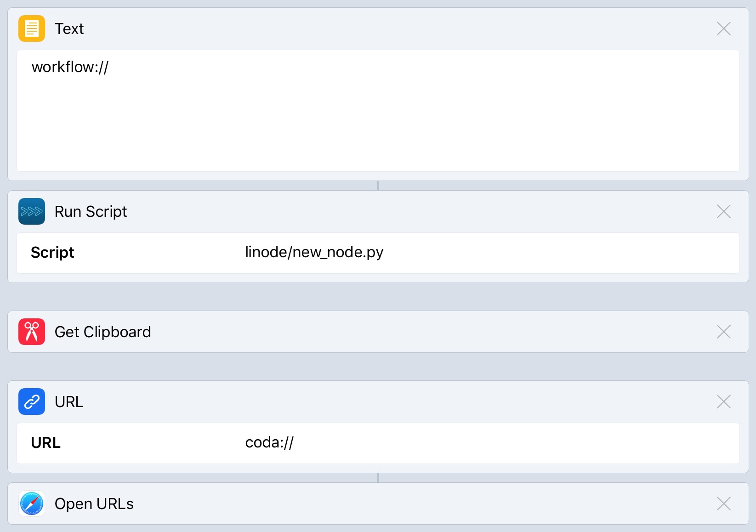Screen dimensions: 756x532
Task: Edit the linode/new_node.py script field
Action: tap(314, 252)
